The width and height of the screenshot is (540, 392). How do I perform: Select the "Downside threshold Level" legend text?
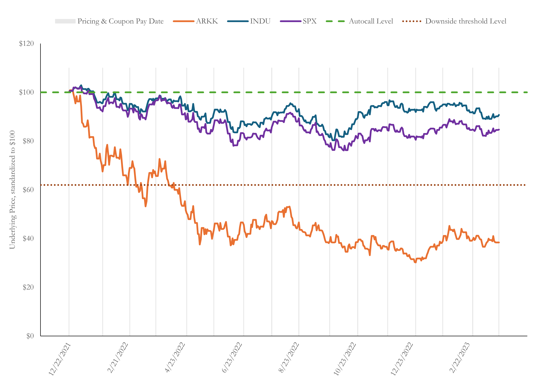(x=465, y=21)
